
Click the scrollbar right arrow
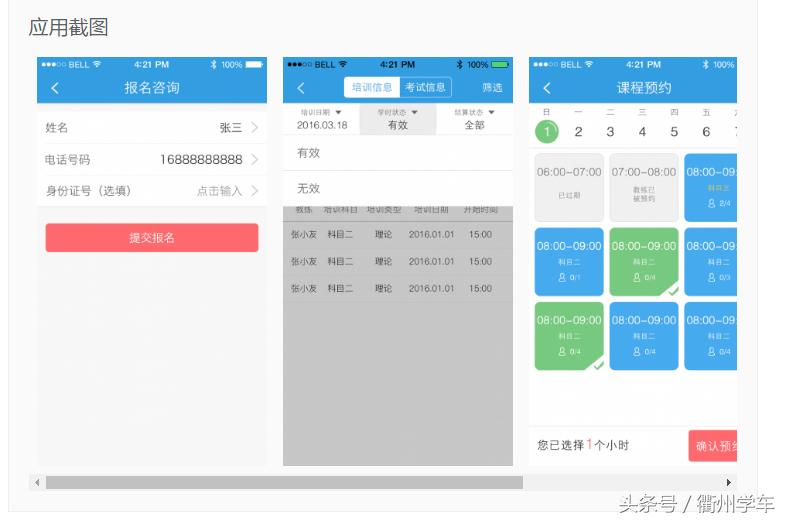tap(728, 482)
